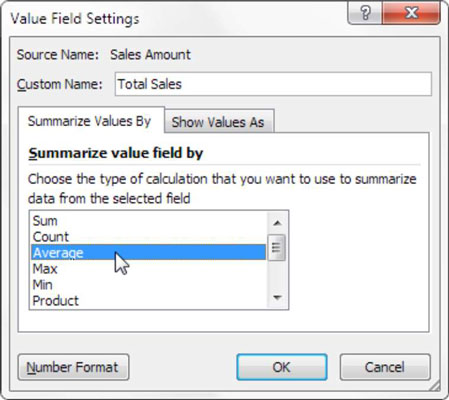Close the Value Field Settings dialog
Screen dimensions: 449x400
coord(412,13)
